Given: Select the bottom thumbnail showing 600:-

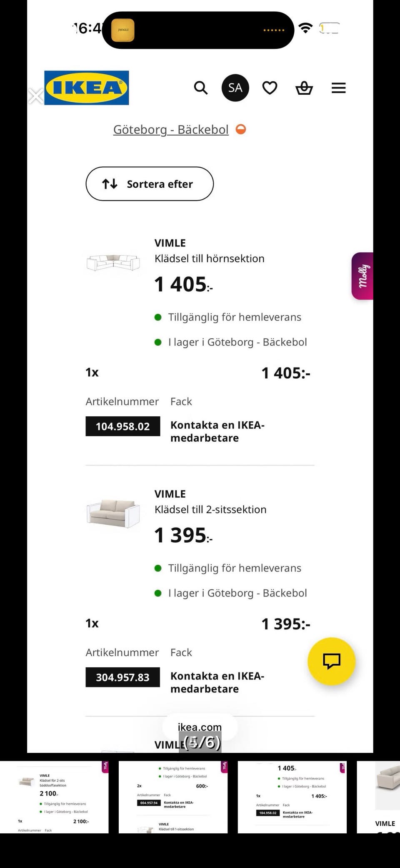Looking at the screenshot, I should coord(173,797).
